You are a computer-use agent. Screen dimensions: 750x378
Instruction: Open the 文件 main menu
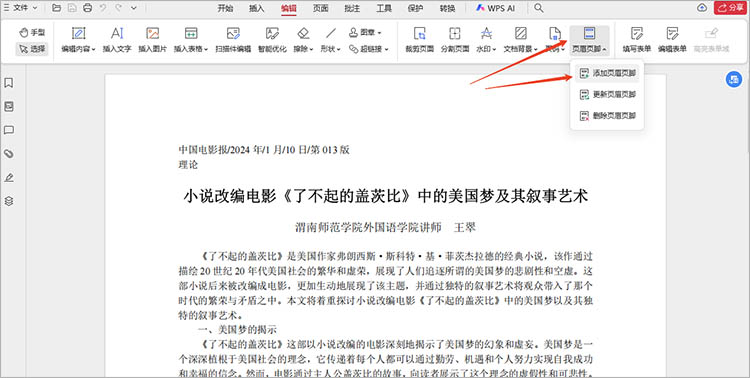tap(21, 8)
